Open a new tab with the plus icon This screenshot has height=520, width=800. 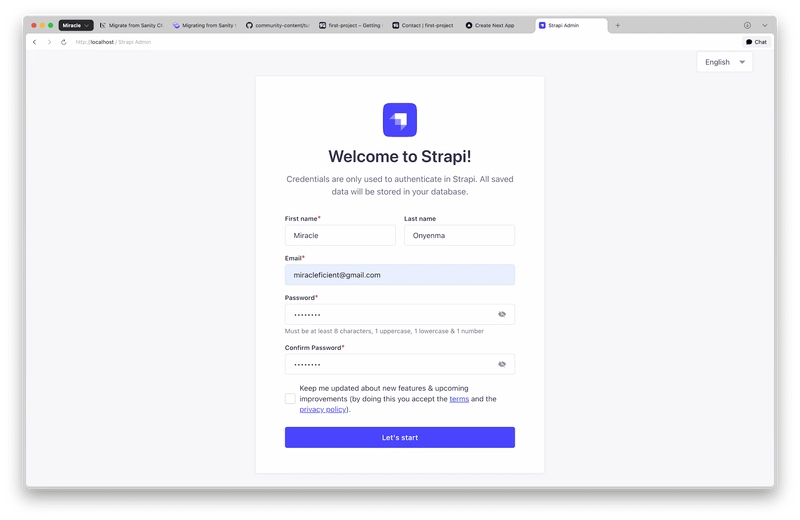tap(617, 25)
